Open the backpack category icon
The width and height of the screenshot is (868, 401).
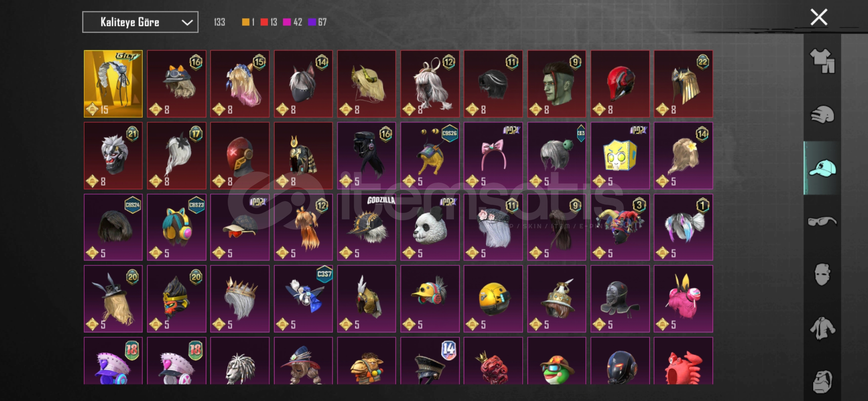(822, 381)
